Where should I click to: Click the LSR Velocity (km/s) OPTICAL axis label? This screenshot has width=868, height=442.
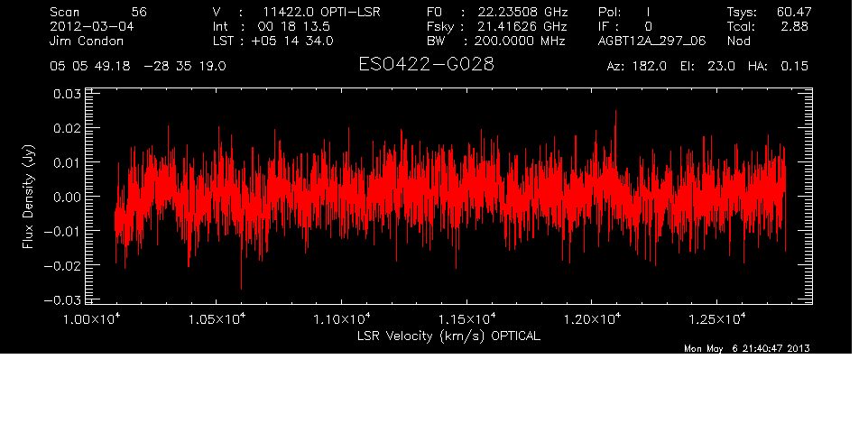[x=449, y=336]
